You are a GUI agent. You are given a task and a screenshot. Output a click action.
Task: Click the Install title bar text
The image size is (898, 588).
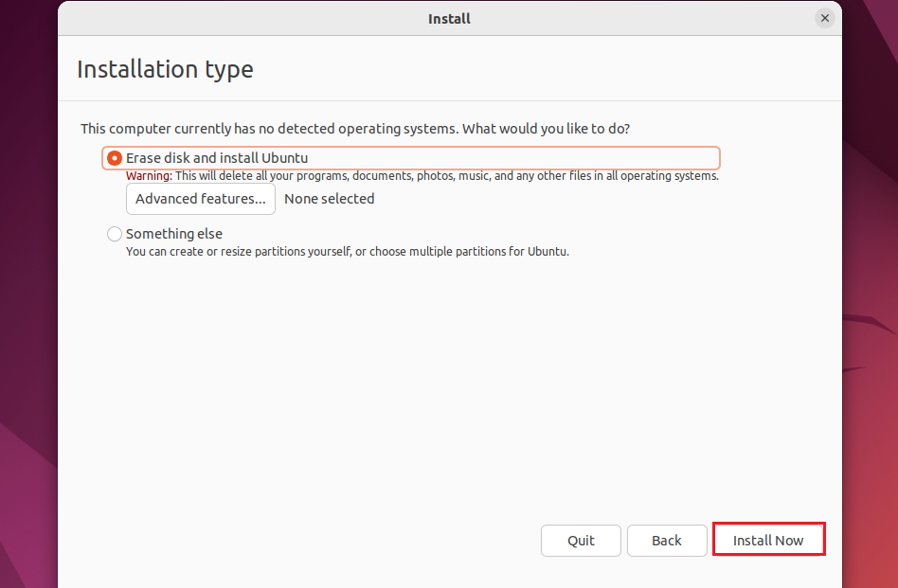448,18
